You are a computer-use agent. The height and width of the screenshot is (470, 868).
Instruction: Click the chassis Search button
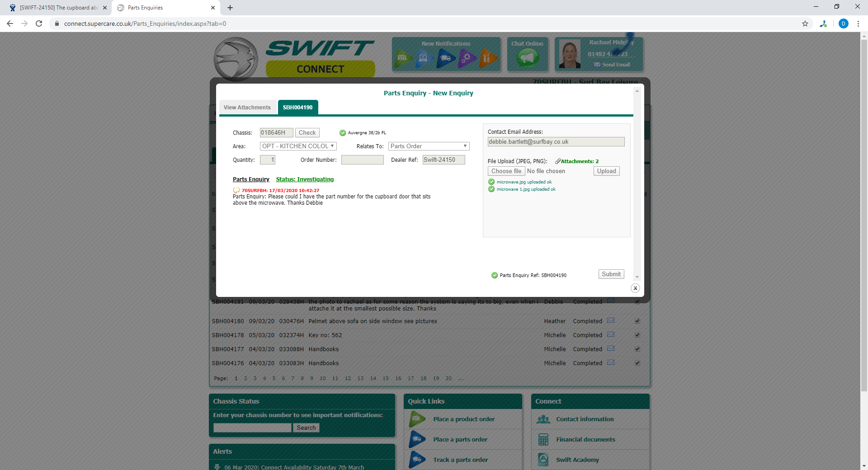[307, 428]
